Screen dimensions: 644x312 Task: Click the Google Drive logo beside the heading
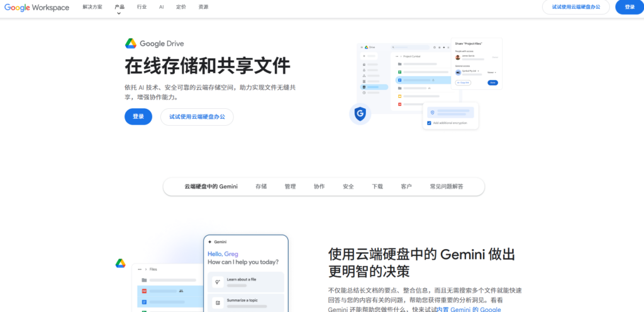click(x=131, y=43)
